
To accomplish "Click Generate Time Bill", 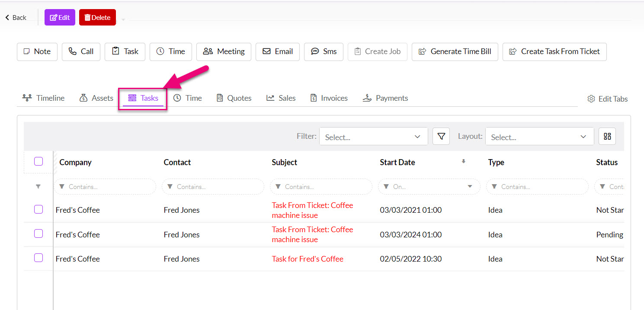I will (x=455, y=51).
